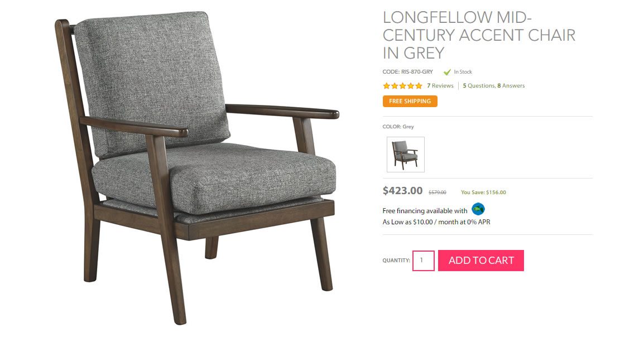Click the struck-through $579.00 original price
This screenshot has height=337, width=644.
click(x=438, y=192)
